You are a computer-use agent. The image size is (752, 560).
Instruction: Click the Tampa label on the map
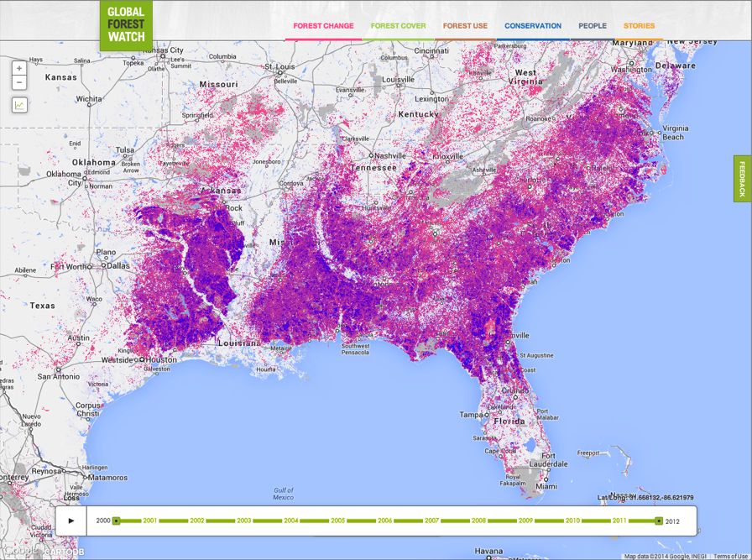pyautogui.click(x=471, y=415)
